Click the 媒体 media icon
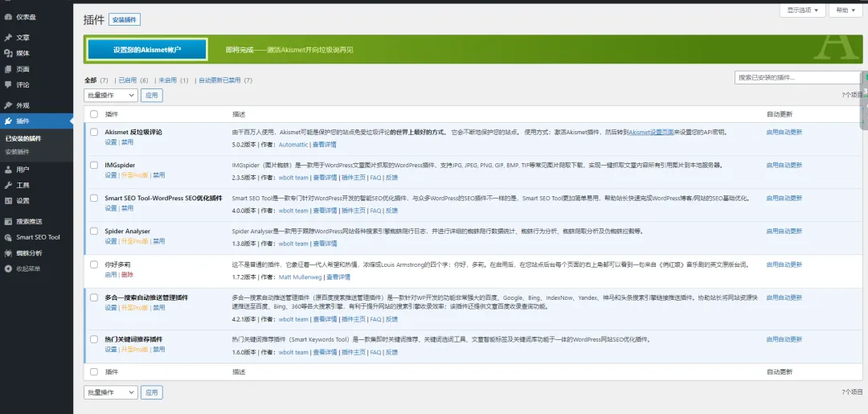Viewport: 868px width, 414px height. click(8, 53)
